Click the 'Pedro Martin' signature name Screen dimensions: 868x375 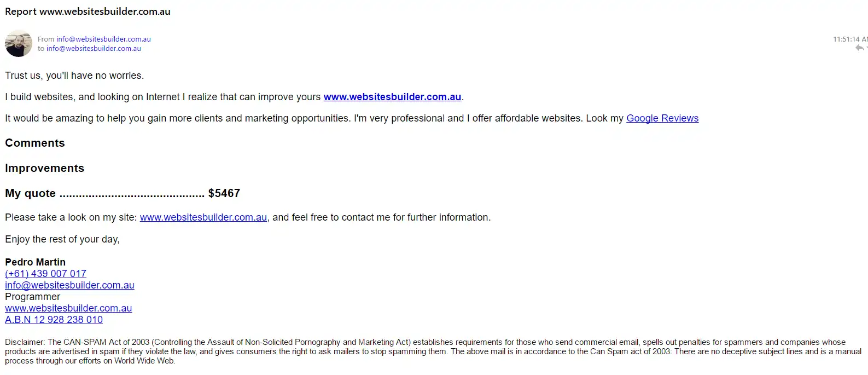point(35,262)
